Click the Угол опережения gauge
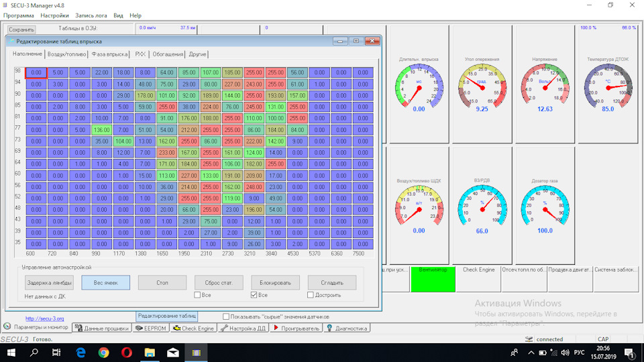Screen dimensions: 644x362 tap(482, 84)
